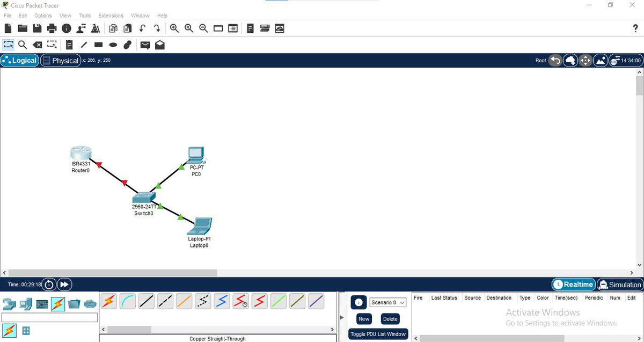This screenshot has height=342, width=644.
Task: Activate the Delete tool
Action: (x=37, y=45)
